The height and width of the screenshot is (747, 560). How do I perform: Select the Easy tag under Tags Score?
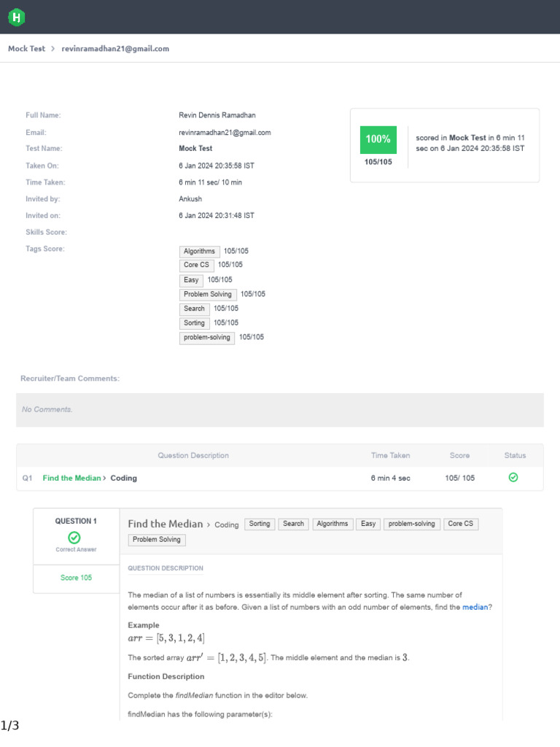tap(191, 280)
